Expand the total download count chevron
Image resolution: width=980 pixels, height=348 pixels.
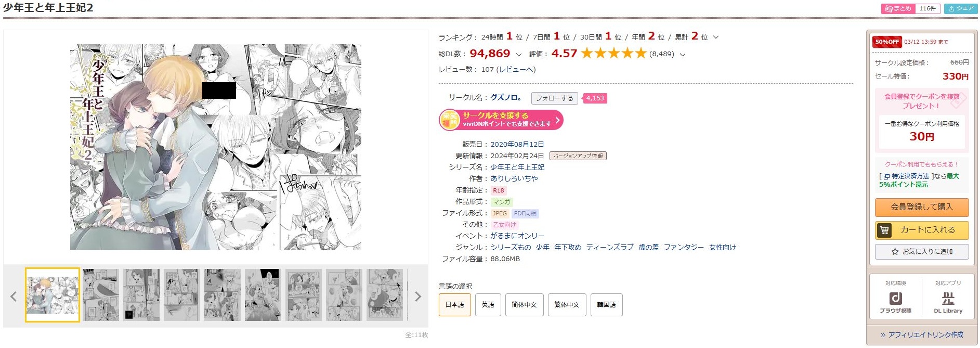click(x=518, y=54)
